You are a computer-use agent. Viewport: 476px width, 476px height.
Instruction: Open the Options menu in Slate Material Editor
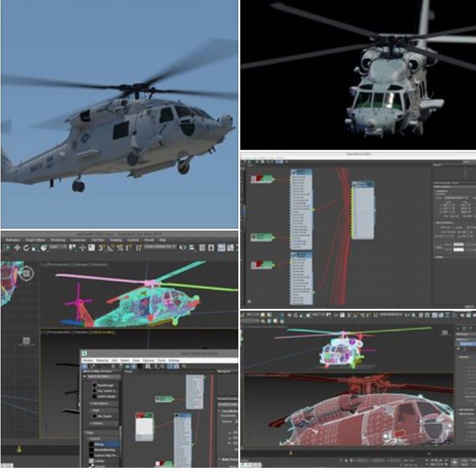[149, 360]
